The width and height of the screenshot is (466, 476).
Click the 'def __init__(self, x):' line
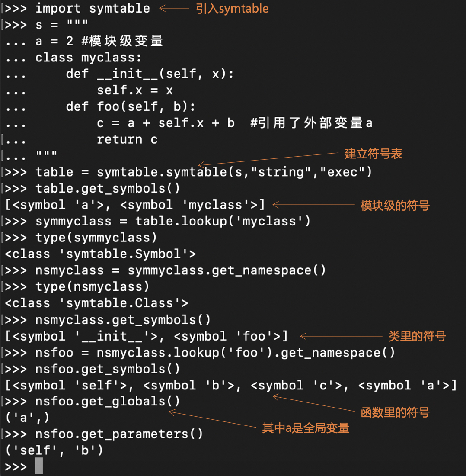150,74
